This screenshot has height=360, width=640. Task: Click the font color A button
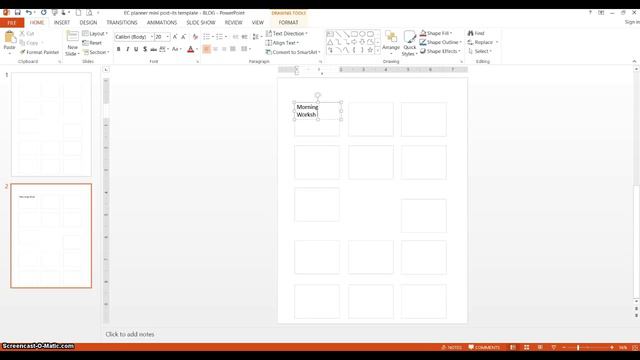(x=191, y=49)
